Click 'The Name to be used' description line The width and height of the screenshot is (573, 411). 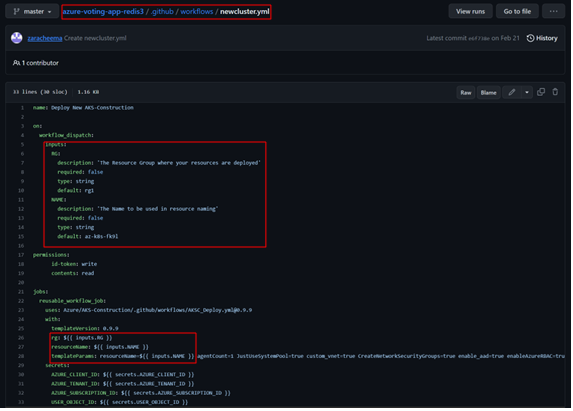point(138,209)
